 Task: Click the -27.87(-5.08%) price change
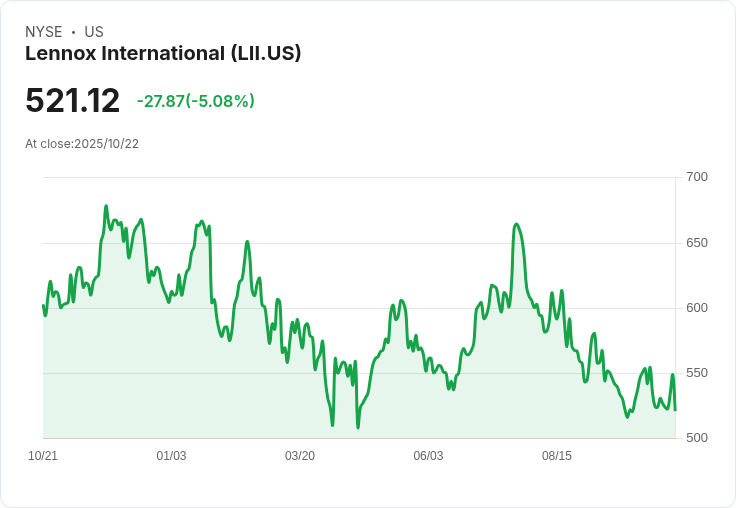point(196,101)
